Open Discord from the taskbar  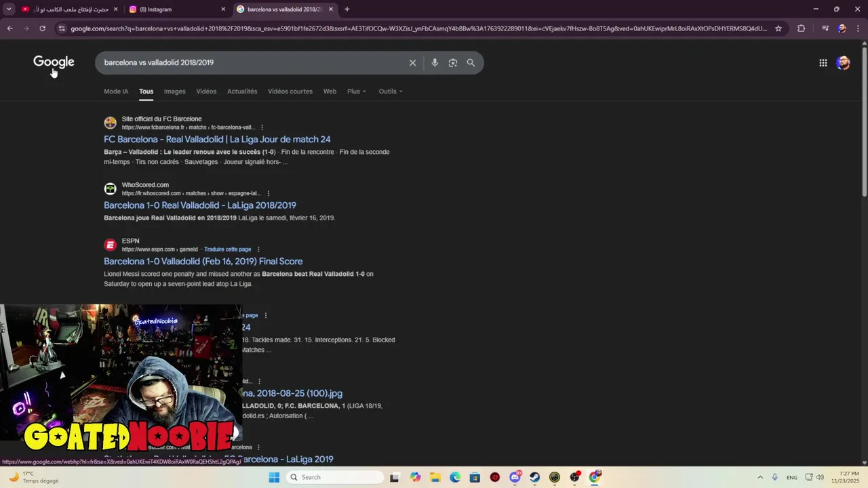point(515,477)
